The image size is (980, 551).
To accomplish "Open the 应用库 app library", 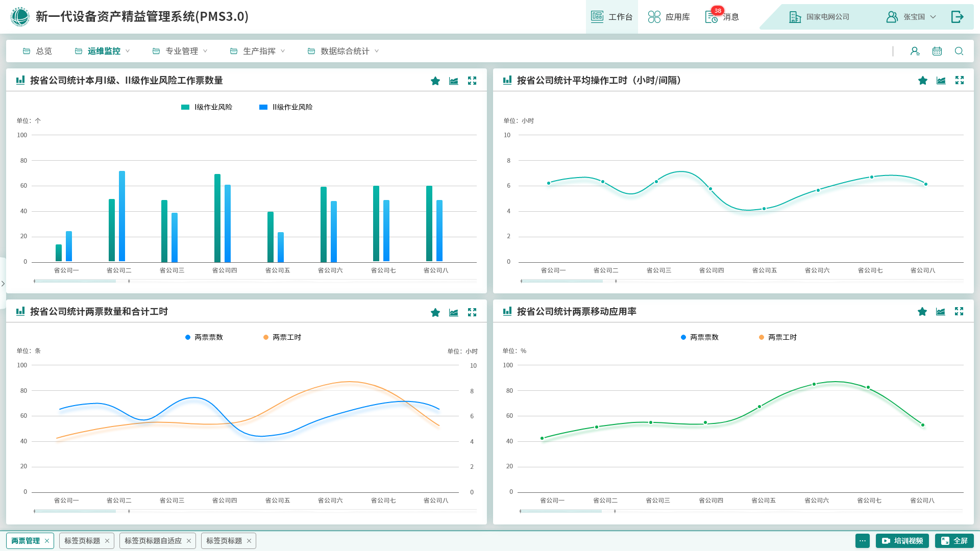I will 669,17.
